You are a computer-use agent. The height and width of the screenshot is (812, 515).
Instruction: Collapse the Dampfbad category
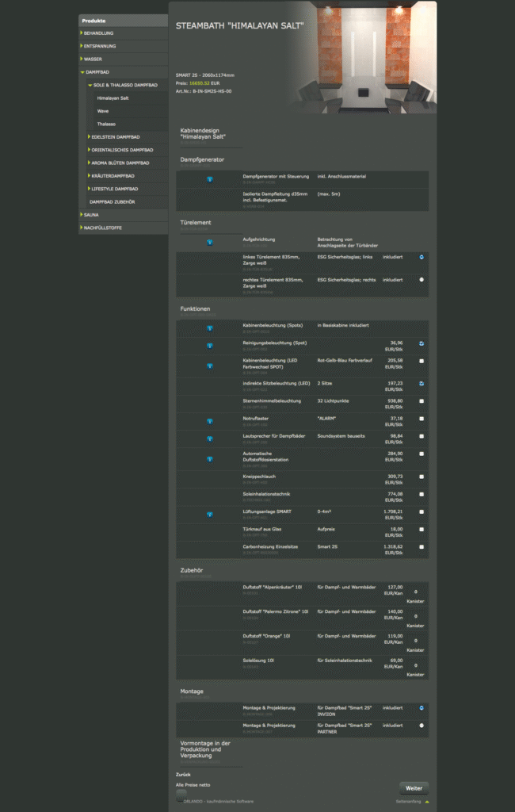[x=97, y=72]
